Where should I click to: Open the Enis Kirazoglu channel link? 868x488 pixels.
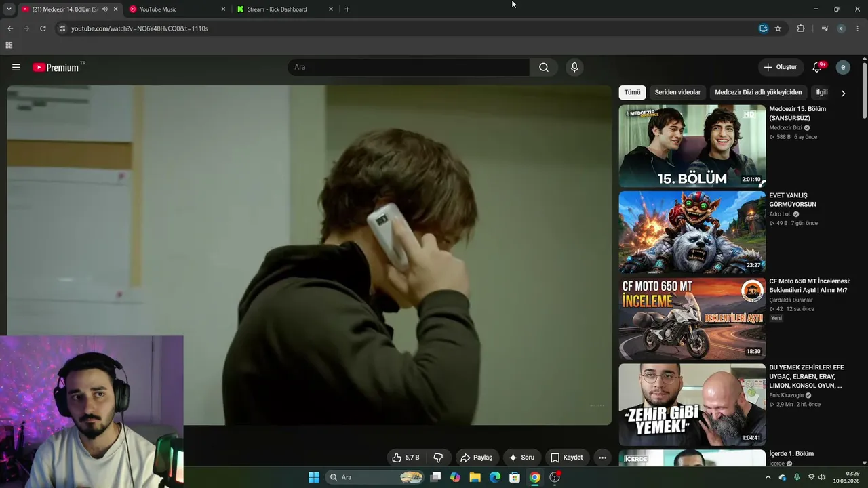click(x=786, y=395)
